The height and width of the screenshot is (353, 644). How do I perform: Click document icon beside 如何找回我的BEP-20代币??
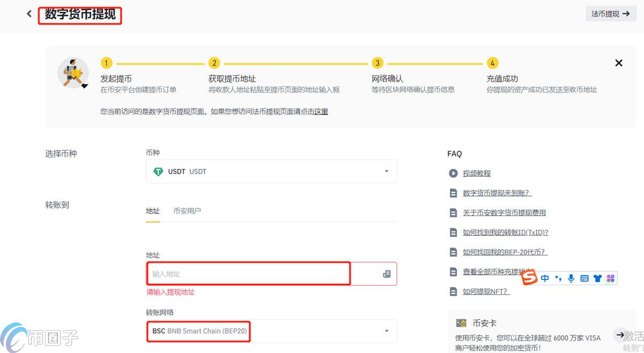click(453, 252)
